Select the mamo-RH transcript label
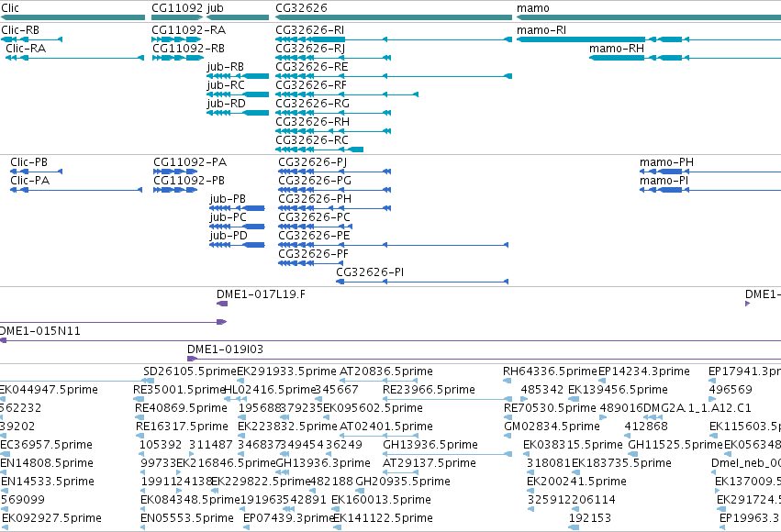This screenshot has width=781, height=532. [617, 49]
